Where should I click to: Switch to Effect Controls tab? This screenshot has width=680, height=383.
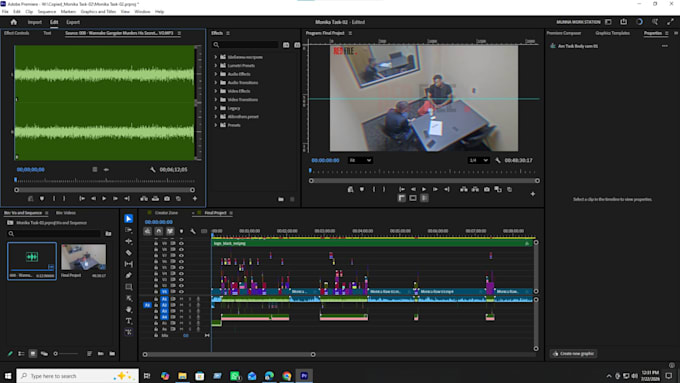point(16,33)
